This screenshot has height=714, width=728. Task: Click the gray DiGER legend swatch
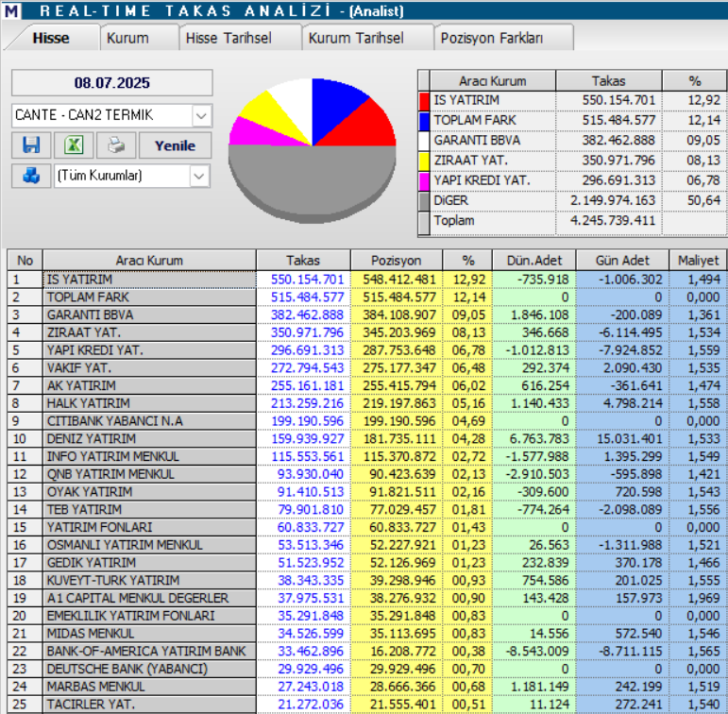click(x=424, y=200)
